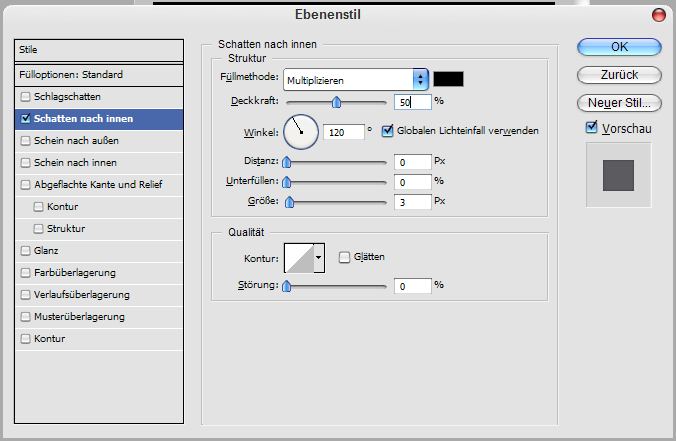
Task: Enable the Schlagschatten checkbox
Action: (25, 97)
